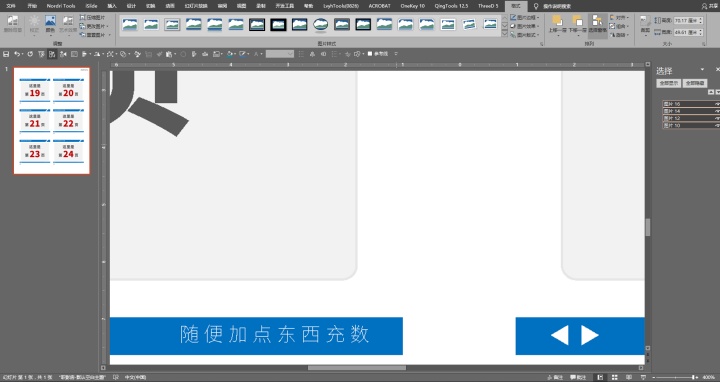Switch to the ThreeD 5 tab
720x382 pixels.
[488, 6]
